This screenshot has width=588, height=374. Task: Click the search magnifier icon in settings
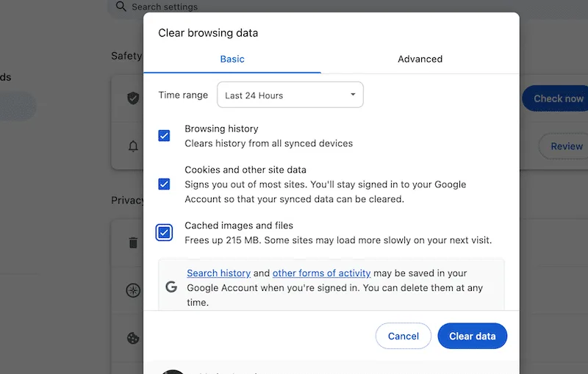(121, 7)
